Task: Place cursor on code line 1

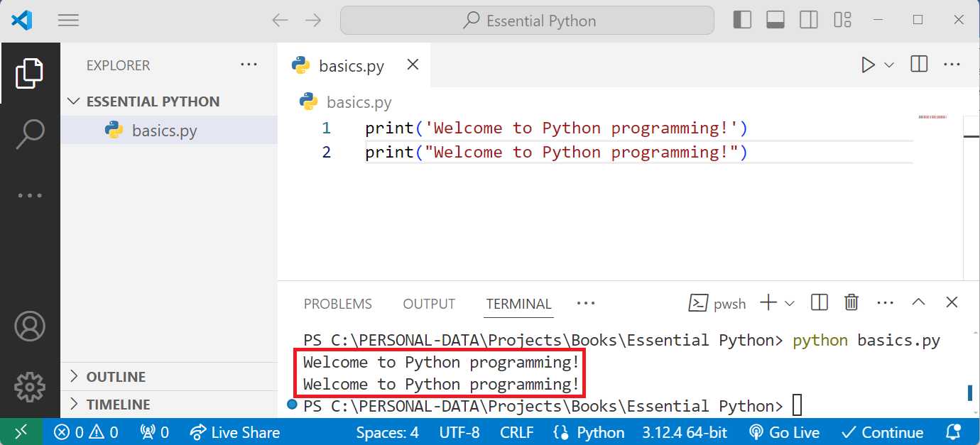Action: 556,128
